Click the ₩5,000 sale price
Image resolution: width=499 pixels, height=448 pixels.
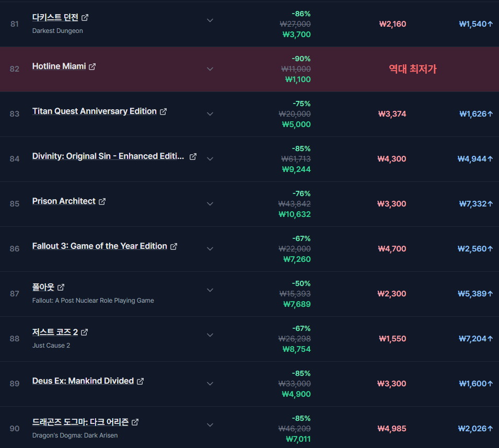pyautogui.click(x=296, y=124)
